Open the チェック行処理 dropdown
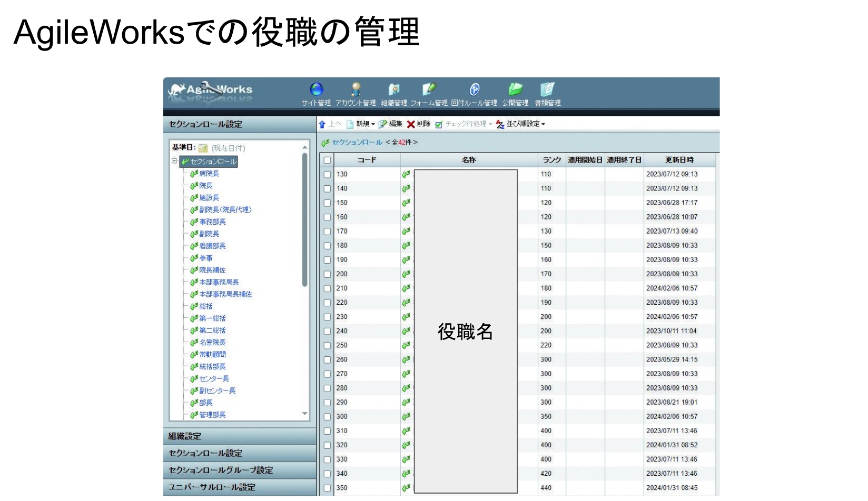 pos(463,124)
